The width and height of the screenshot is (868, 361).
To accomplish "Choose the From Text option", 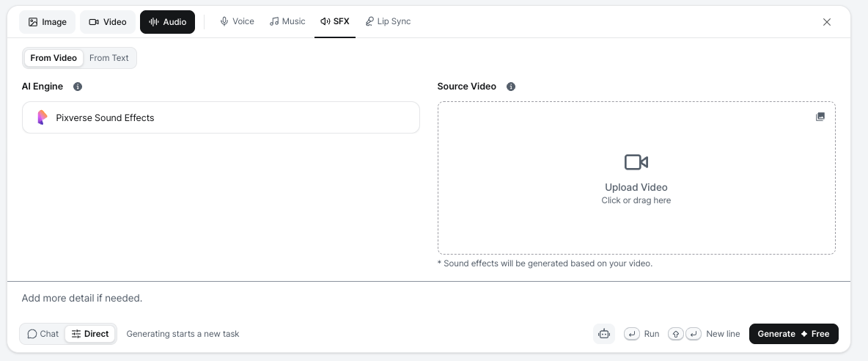I will 109,58.
